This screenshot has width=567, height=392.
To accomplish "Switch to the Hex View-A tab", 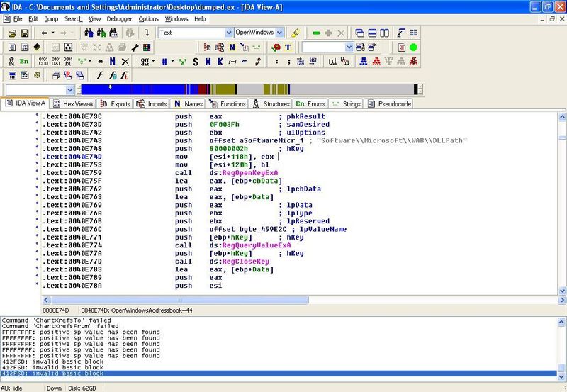I will (73, 104).
